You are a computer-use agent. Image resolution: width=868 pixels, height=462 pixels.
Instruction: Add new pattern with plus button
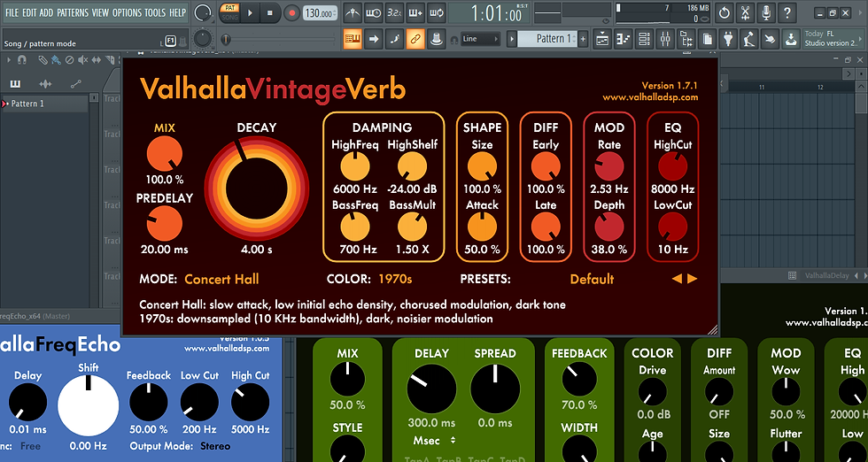tap(583, 39)
